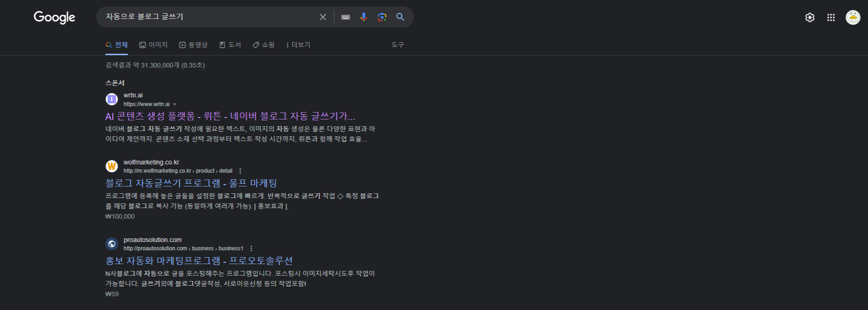Click the wrtn.ai favicon

[112, 99]
